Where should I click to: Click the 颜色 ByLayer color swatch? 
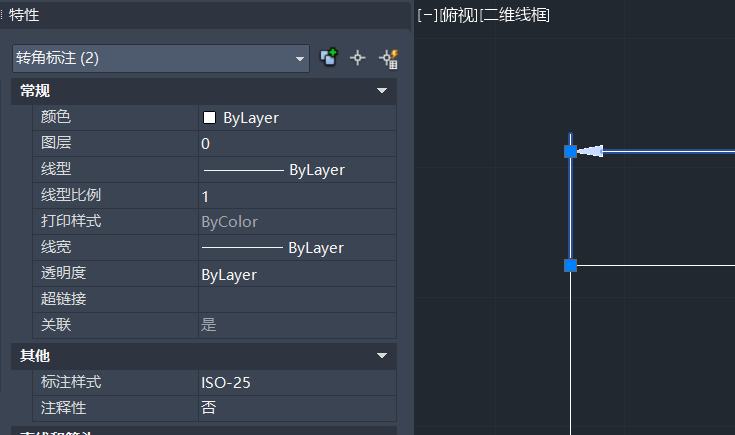tap(209, 117)
